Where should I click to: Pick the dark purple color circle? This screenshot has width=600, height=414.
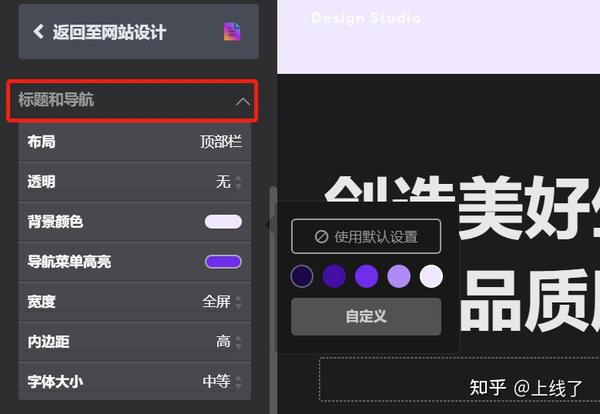click(x=334, y=276)
